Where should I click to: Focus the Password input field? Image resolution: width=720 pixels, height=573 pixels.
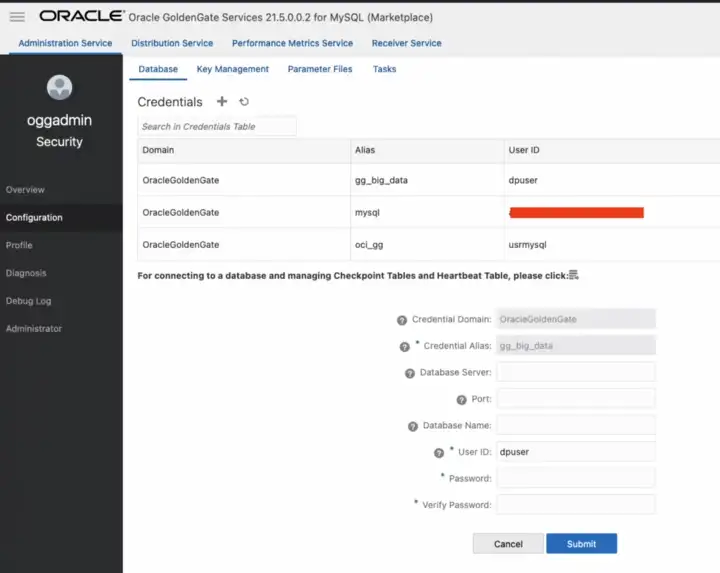click(576, 478)
